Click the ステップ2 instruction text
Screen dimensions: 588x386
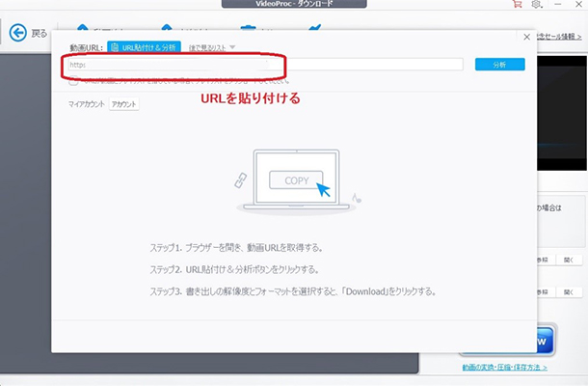click(x=234, y=269)
